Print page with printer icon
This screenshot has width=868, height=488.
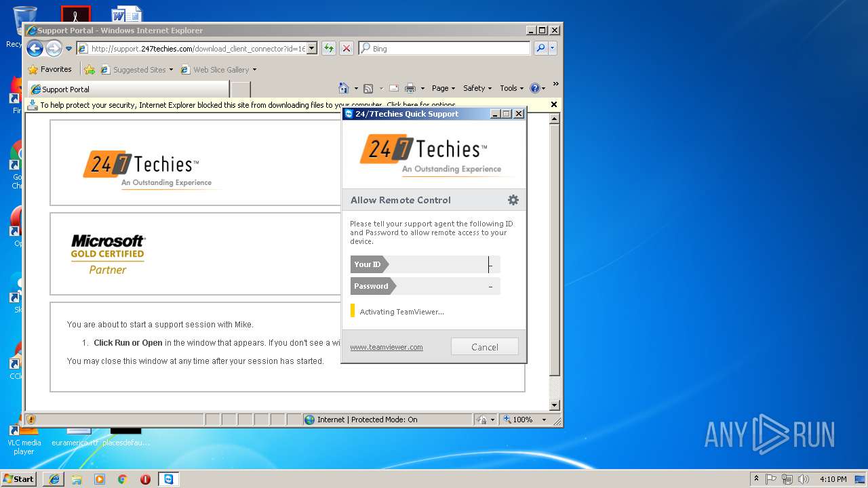pyautogui.click(x=410, y=88)
